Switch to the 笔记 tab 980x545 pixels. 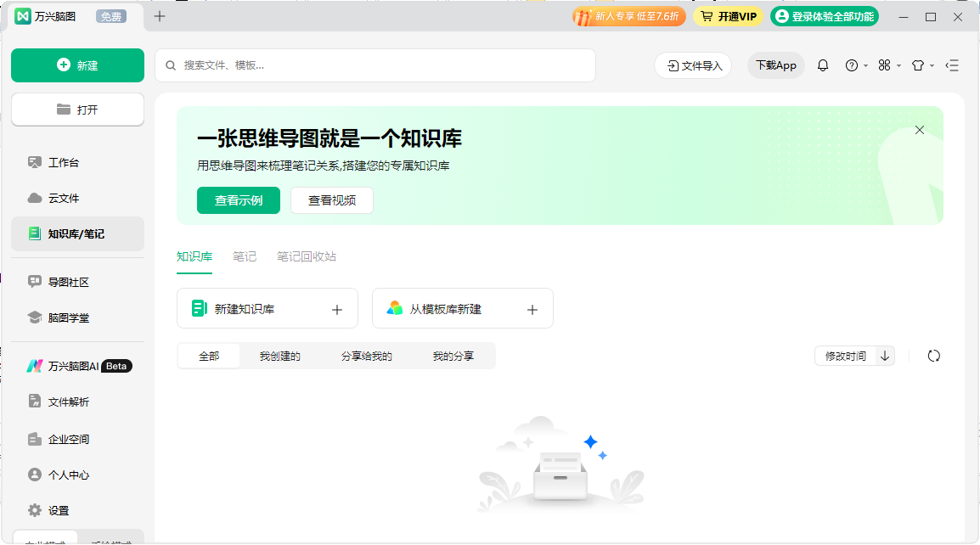245,257
